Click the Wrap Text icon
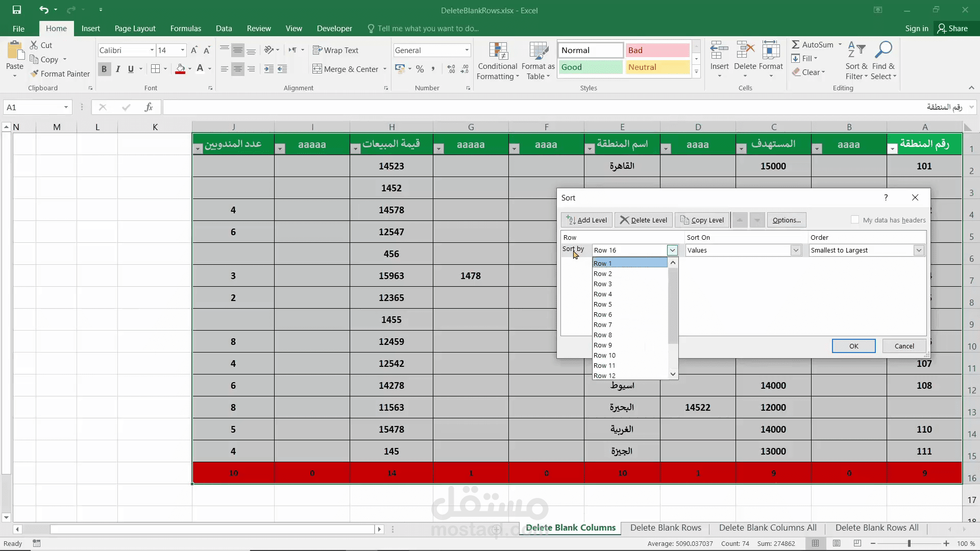Screen dimensions: 980x551 coord(317,50)
